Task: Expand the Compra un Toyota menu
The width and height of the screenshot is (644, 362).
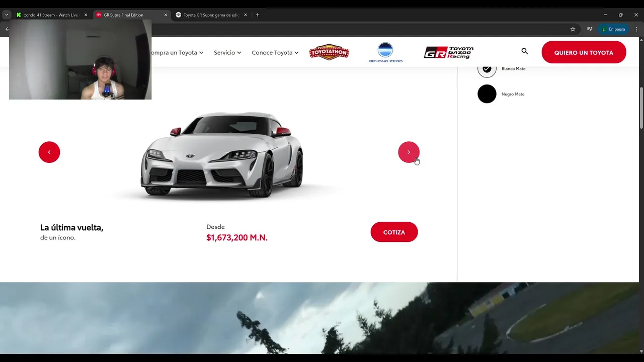Action: pos(178,52)
